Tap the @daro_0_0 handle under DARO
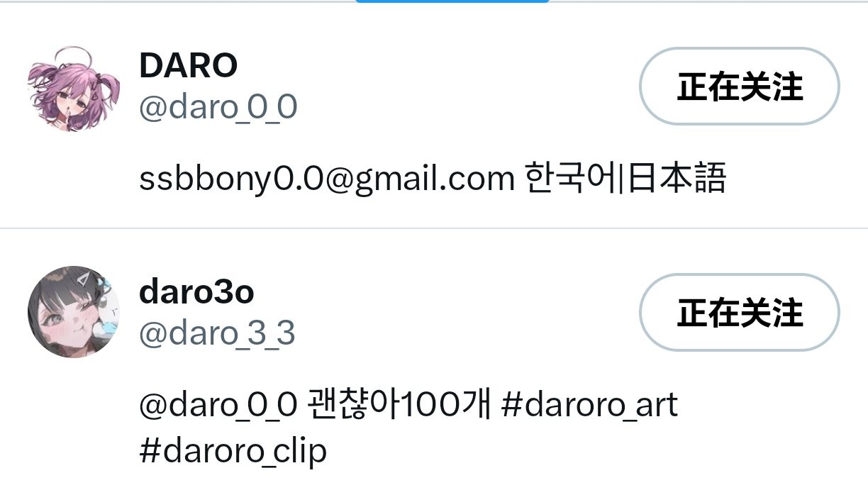The width and height of the screenshot is (868, 490). tap(218, 108)
